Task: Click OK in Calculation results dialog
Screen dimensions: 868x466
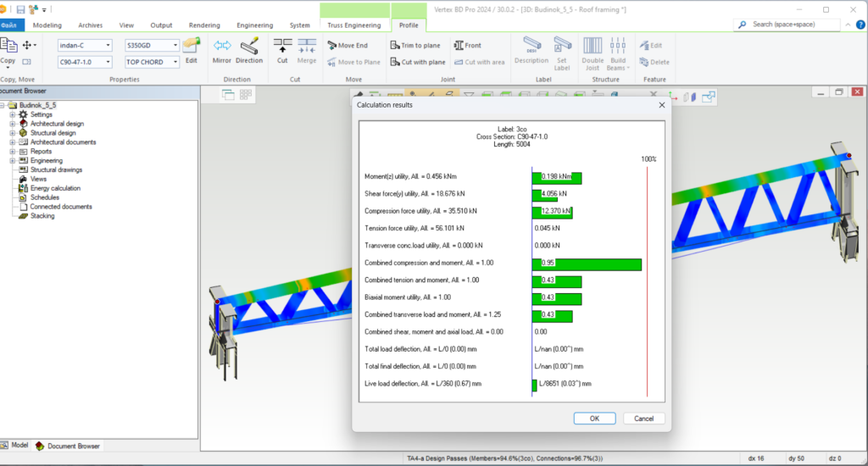Action: [x=594, y=419]
